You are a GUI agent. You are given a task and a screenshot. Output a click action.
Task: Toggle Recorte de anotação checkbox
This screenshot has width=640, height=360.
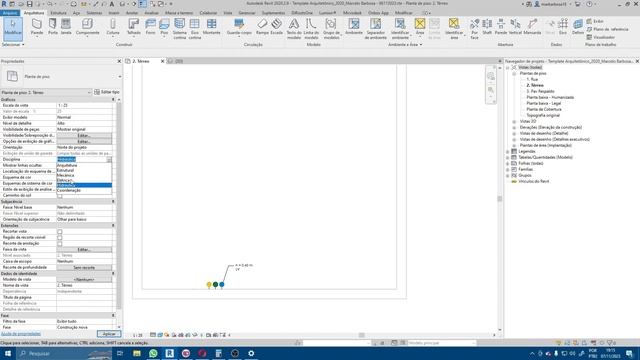pyautogui.click(x=60, y=244)
